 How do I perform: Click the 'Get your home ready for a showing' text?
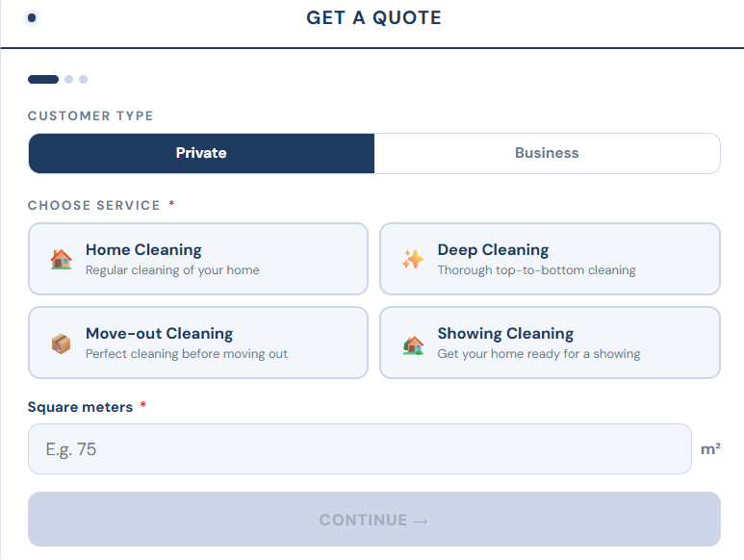(x=539, y=354)
